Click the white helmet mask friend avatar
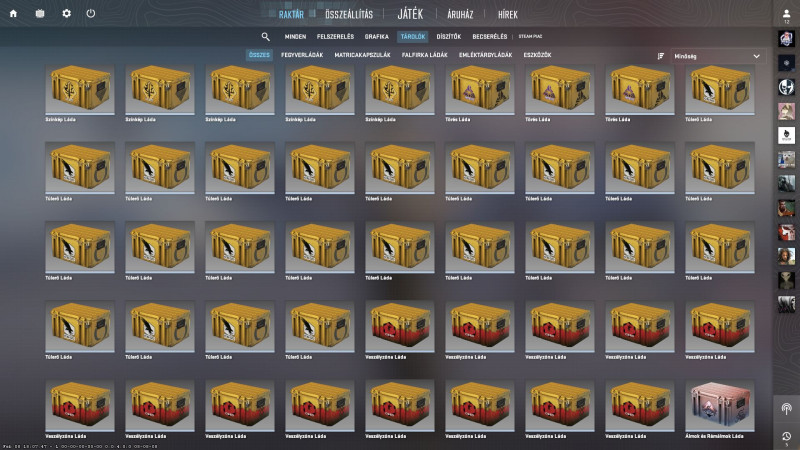800x450 pixels. (x=786, y=87)
